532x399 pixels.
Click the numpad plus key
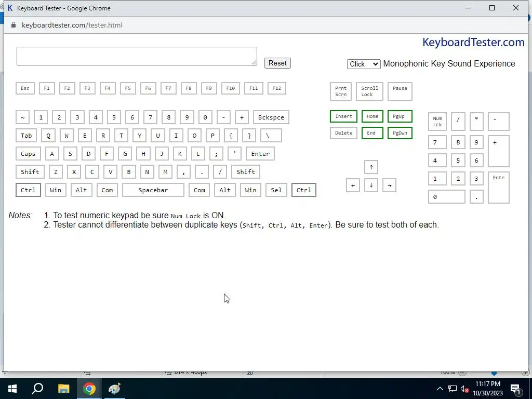coord(499,151)
